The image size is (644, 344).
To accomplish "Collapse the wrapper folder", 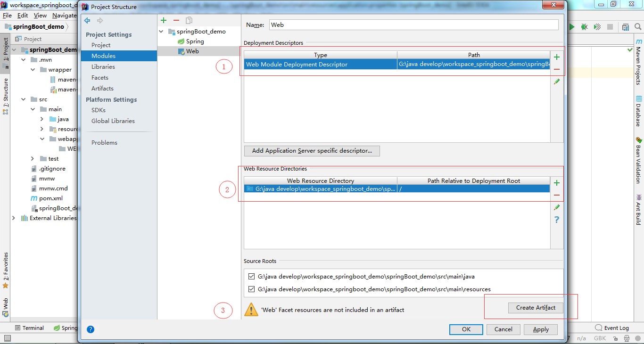I will coord(33,70).
